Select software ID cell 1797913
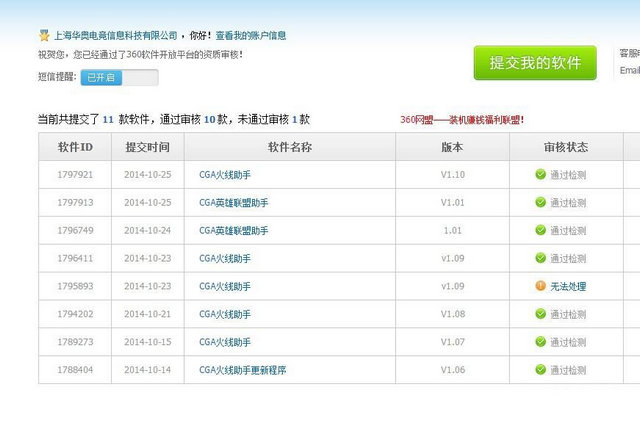 point(75,202)
